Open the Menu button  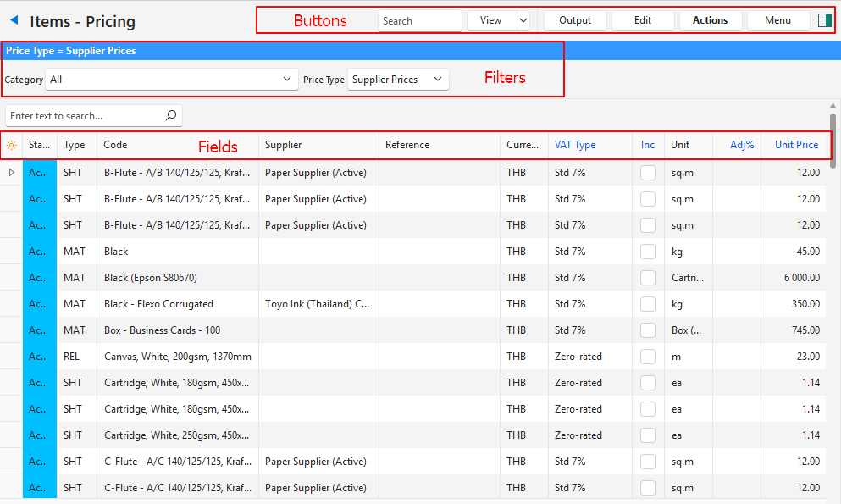[x=777, y=20]
